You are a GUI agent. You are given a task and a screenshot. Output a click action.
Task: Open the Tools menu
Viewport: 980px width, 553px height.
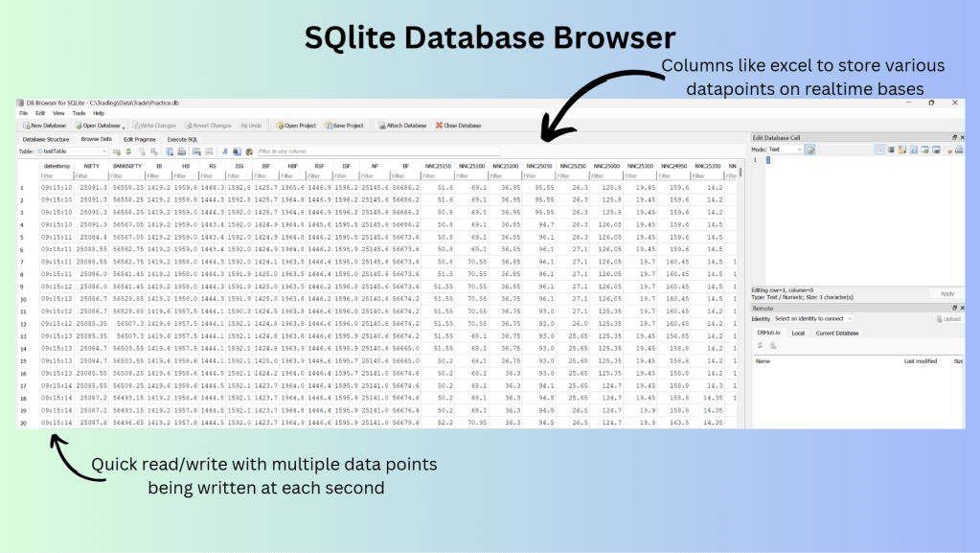click(x=79, y=113)
